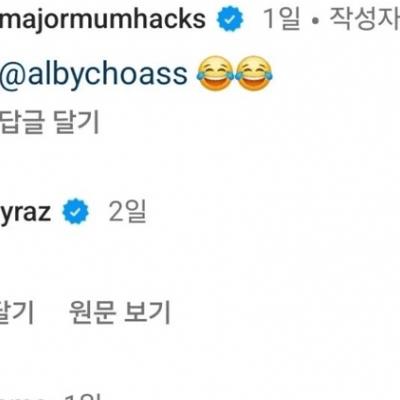Tap 답글 달기 under majormumhacks comment
This screenshot has width=400, height=400.
[50, 122]
